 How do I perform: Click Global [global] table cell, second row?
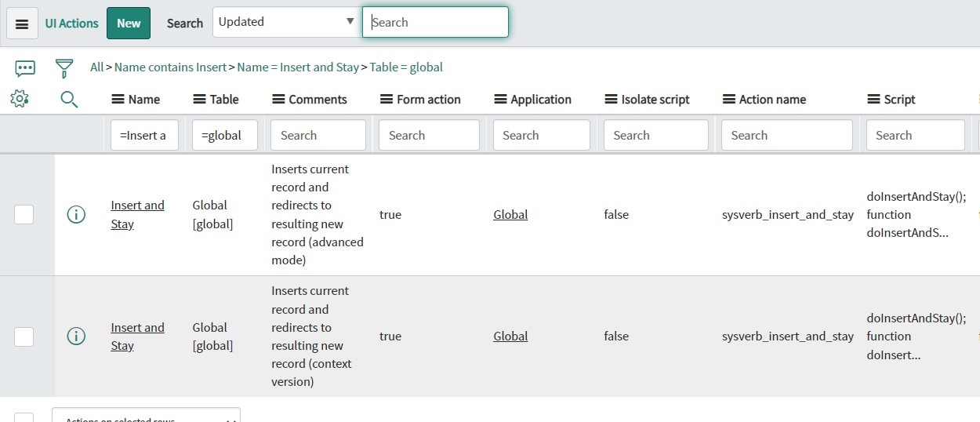pyautogui.click(x=212, y=337)
